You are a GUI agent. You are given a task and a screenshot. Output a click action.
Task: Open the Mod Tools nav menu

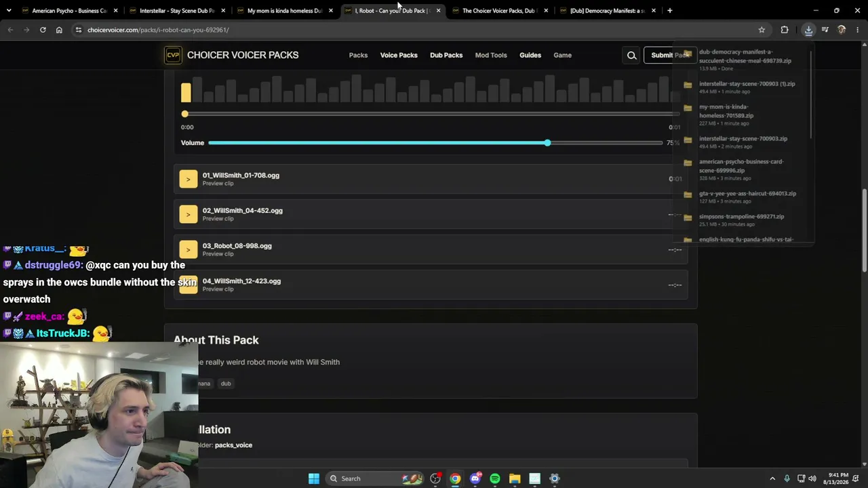point(491,56)
